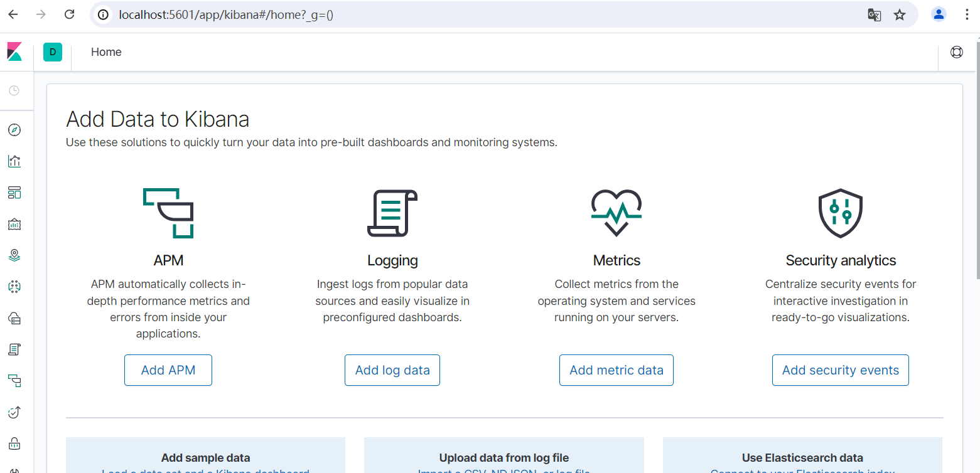Open Discover from the compass sidebar icon
The image size is (980, 473).
[x=14, y=130]
